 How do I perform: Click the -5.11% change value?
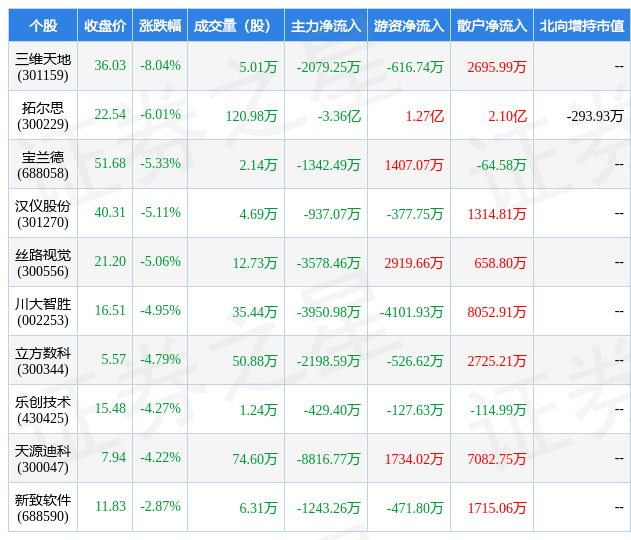160,212
